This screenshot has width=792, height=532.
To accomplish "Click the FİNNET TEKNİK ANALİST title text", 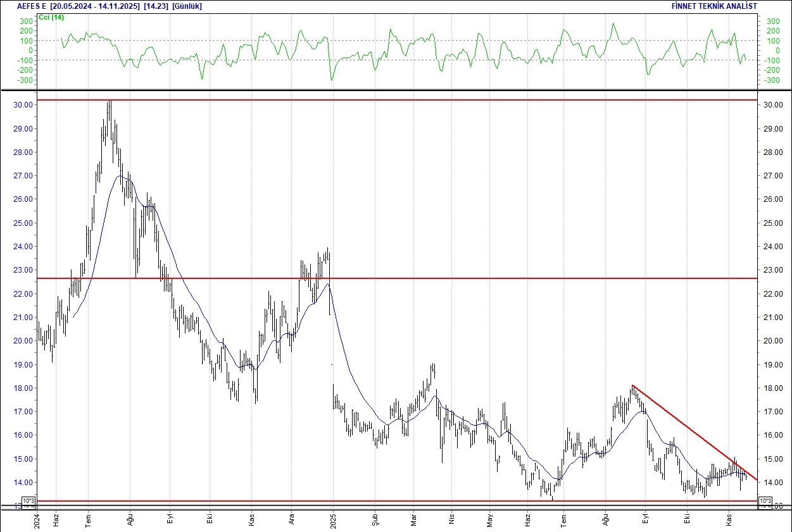I will (x=714, y=6).
